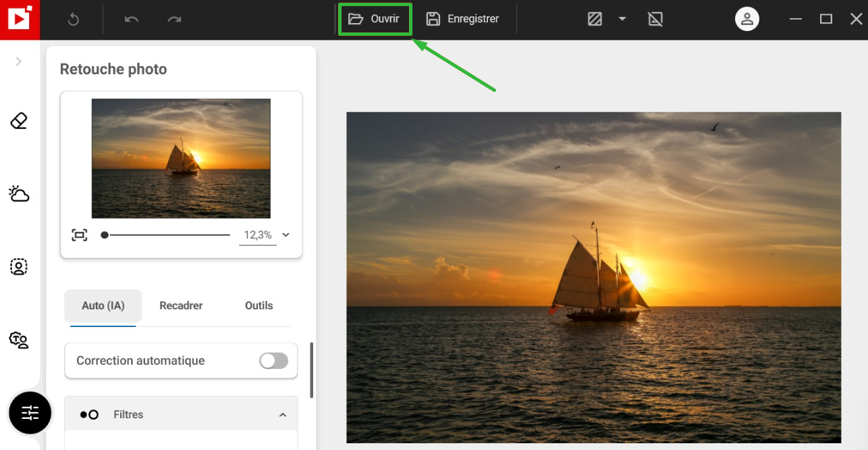The height and width of the screenshot is (450, 868).
Task: Click the sunset sailboat image on canvas
Action: pos(594,277)
